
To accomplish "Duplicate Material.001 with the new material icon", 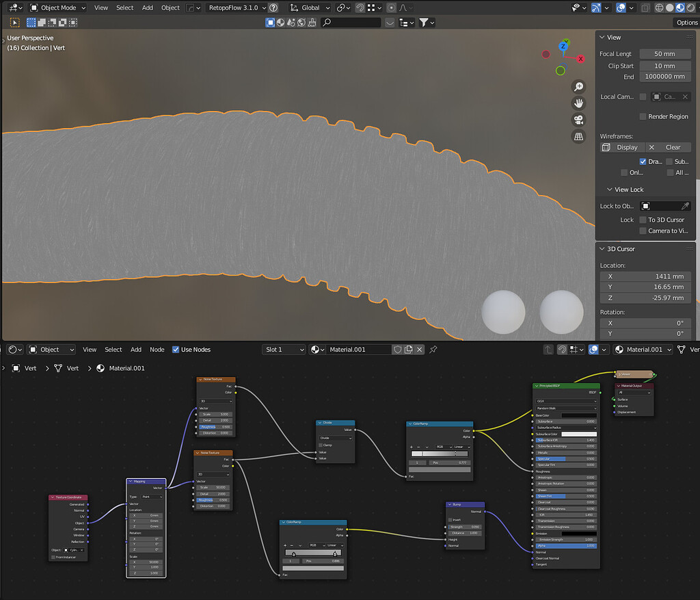I will click(409, 350).
